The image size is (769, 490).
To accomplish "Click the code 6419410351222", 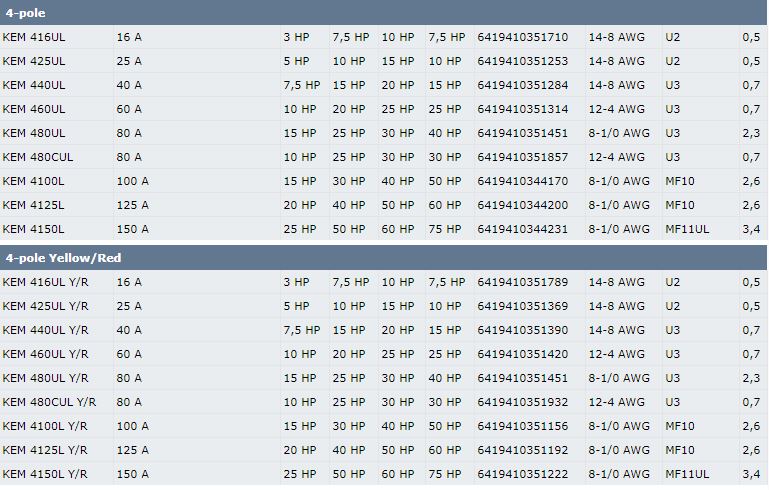I will (x=523, y=475).
